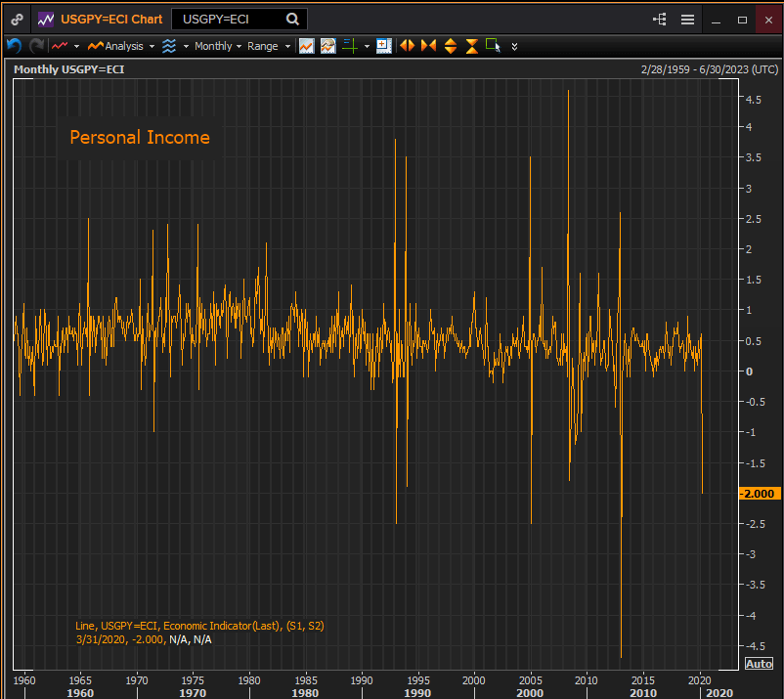784x699 pixels.
Task: Toggle the crosshair cursor tool
Action: 349,46
